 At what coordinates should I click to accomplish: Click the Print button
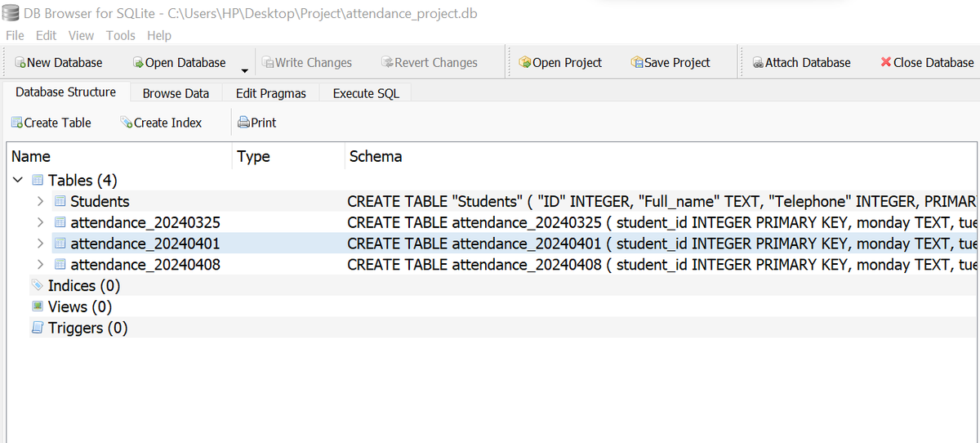pyautogui.click(x=256, y=123)
